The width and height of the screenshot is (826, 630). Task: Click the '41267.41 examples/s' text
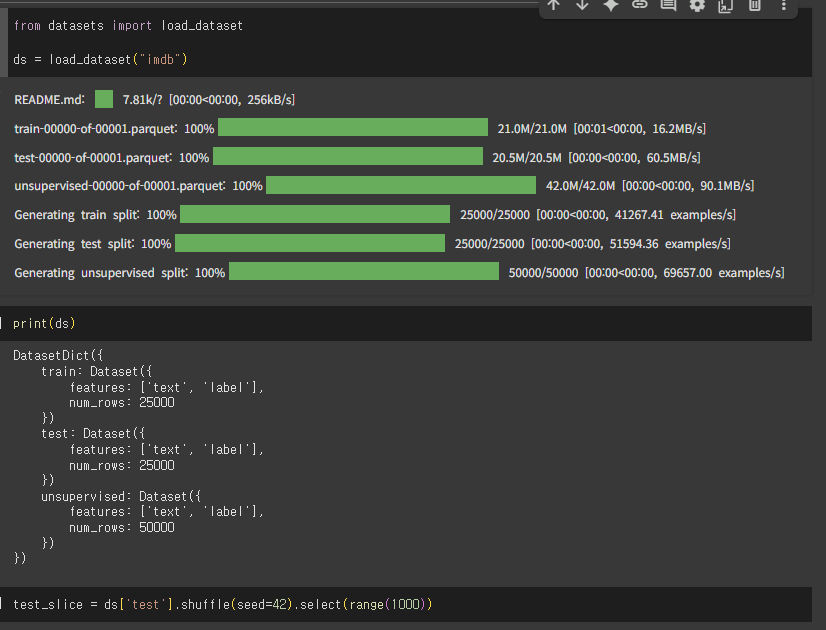click(x=675, y=215)
